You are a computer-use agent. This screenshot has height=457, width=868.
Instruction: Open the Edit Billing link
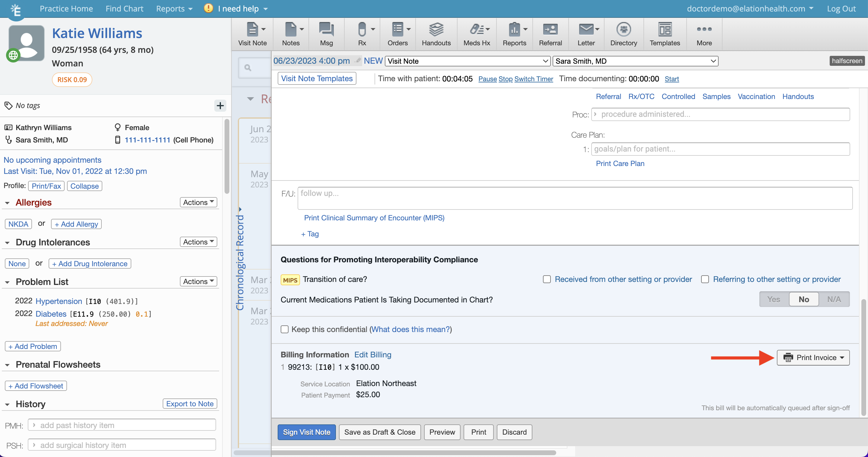tap(372, 355)
